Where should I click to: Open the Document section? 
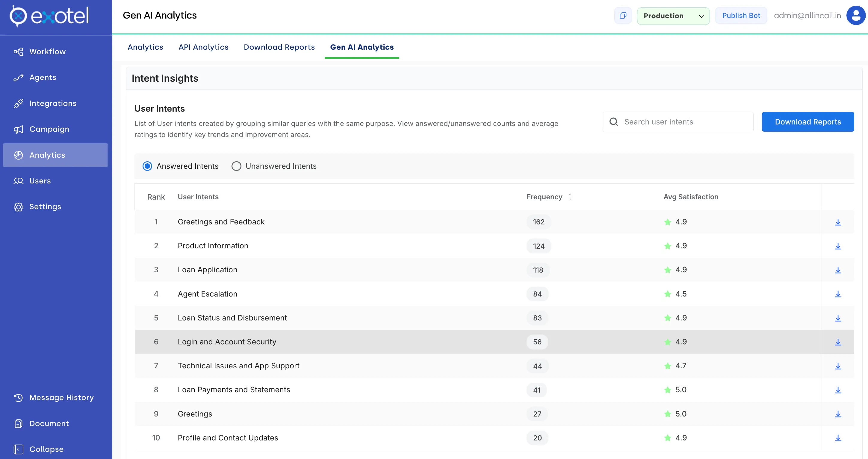(56, 423)
